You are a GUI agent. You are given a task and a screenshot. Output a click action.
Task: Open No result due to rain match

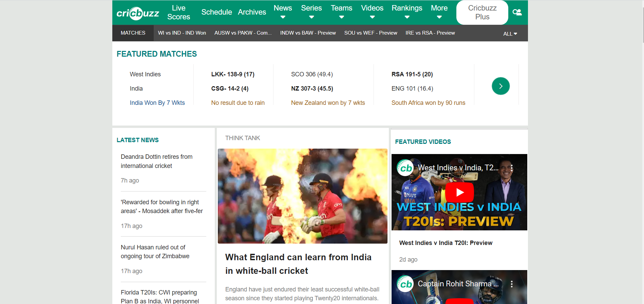[238, 103]
